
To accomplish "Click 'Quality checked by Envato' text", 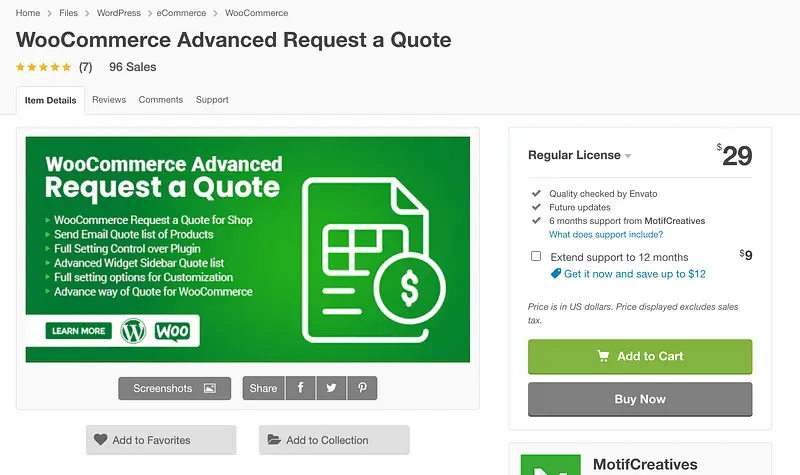I will pos(603,193).
